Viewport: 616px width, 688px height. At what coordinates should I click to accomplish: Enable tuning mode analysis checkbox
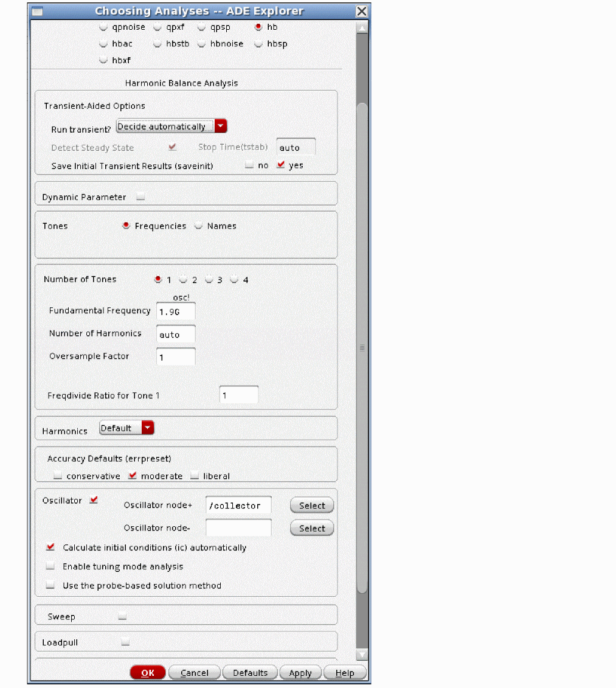[50, 566]
